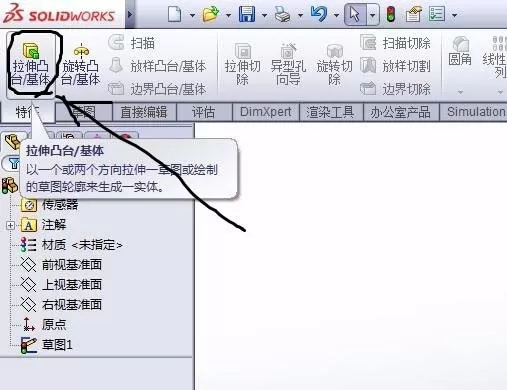Select the Annotations (注解) tree item

coord(44,225)
